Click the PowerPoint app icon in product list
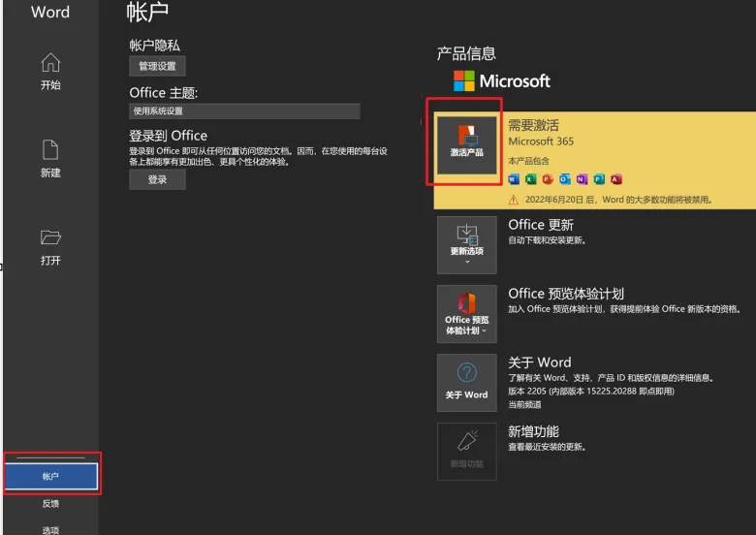The width and height of the screenshot is (756, 535). pyautogui.click(x=548, y=179)
